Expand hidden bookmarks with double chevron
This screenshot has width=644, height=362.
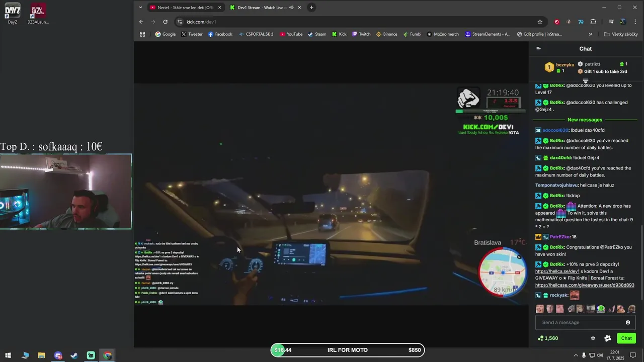(x=591, y=34)
